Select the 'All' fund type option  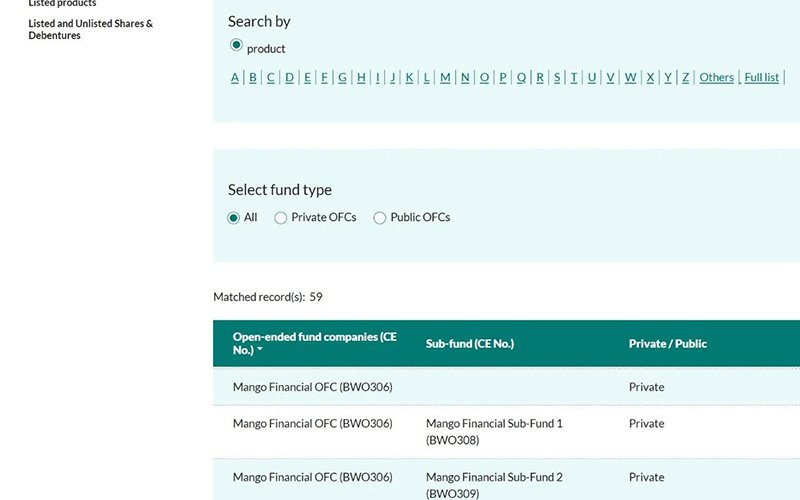click(234, 218)
